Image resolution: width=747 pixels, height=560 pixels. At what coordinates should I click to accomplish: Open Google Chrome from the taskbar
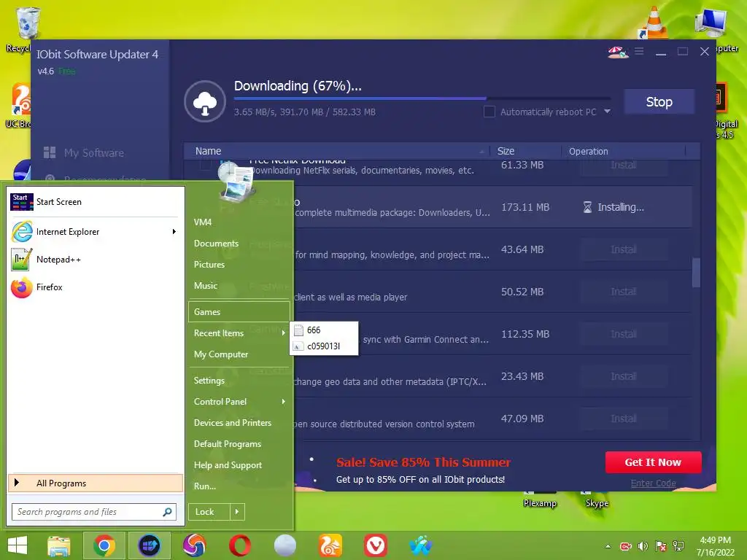pos(104,545)
